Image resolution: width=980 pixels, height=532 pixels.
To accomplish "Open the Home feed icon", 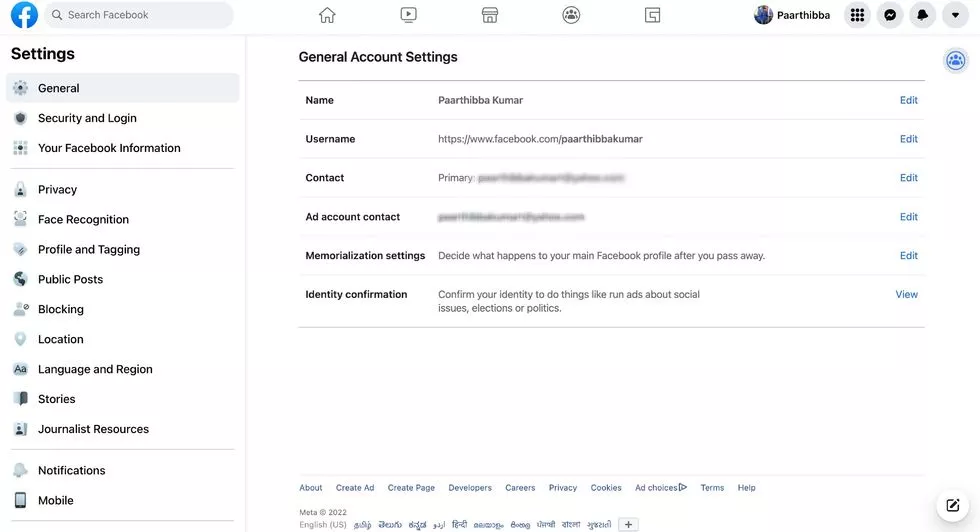I will click(x=327, y=15).
